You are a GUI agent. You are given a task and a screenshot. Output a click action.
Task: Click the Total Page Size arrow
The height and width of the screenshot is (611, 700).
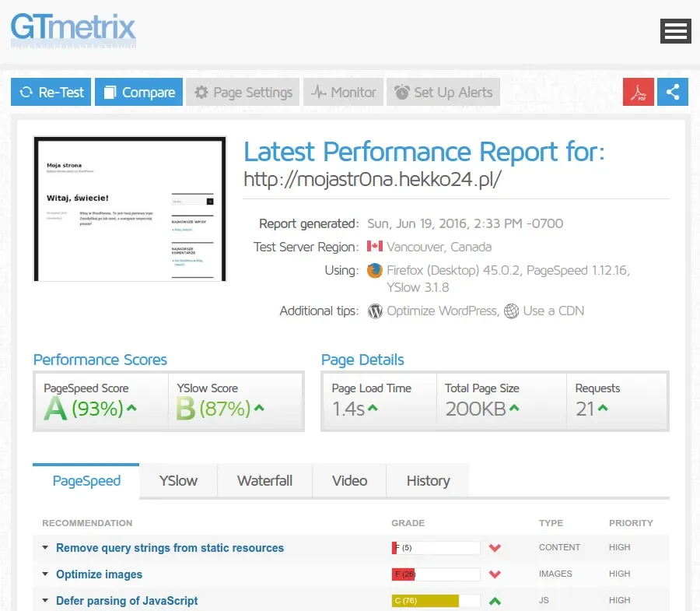click(514, 407)
